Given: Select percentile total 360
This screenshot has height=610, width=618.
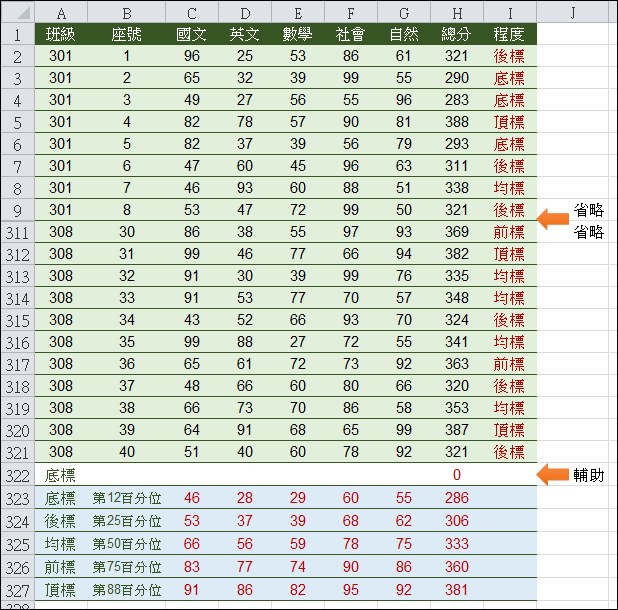Looking at the screenshot, I should pyautogui.click(x=457, y=567).
